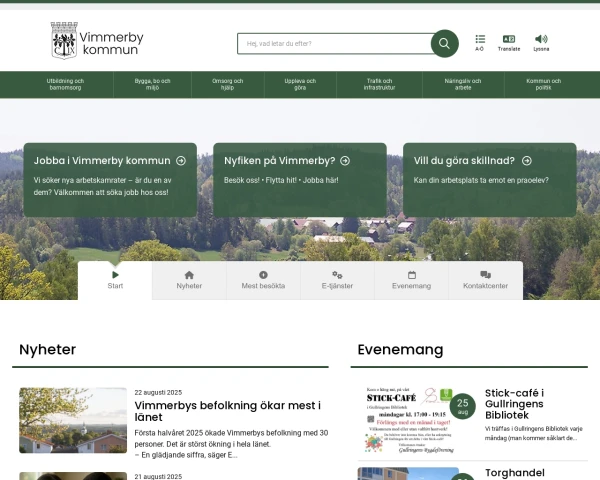Select the Evenemang tab
Viewport: 600px width, 480px height.
click(411, 281)
